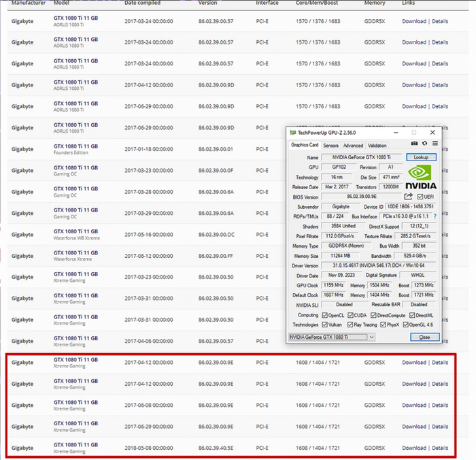
Task: Click the NVIDIA logo in GPU-Z
Action: [x=421, y=177]
